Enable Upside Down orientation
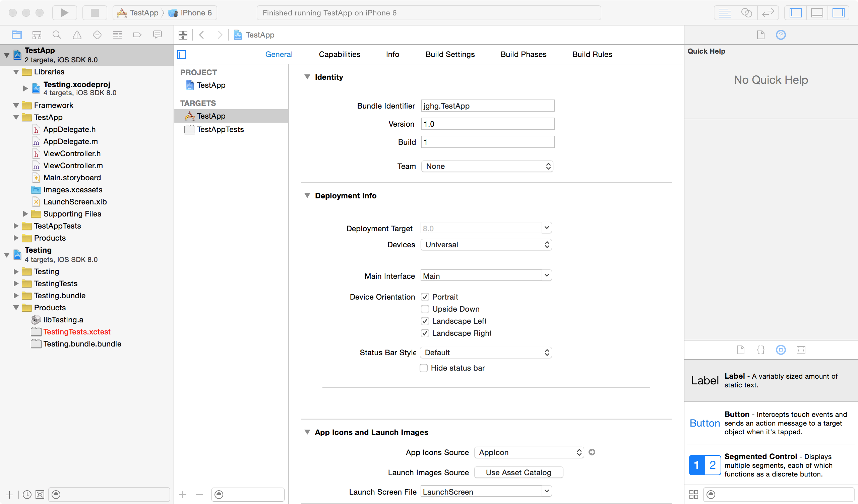This screenshot has width=858, height=504. (425, 309)
